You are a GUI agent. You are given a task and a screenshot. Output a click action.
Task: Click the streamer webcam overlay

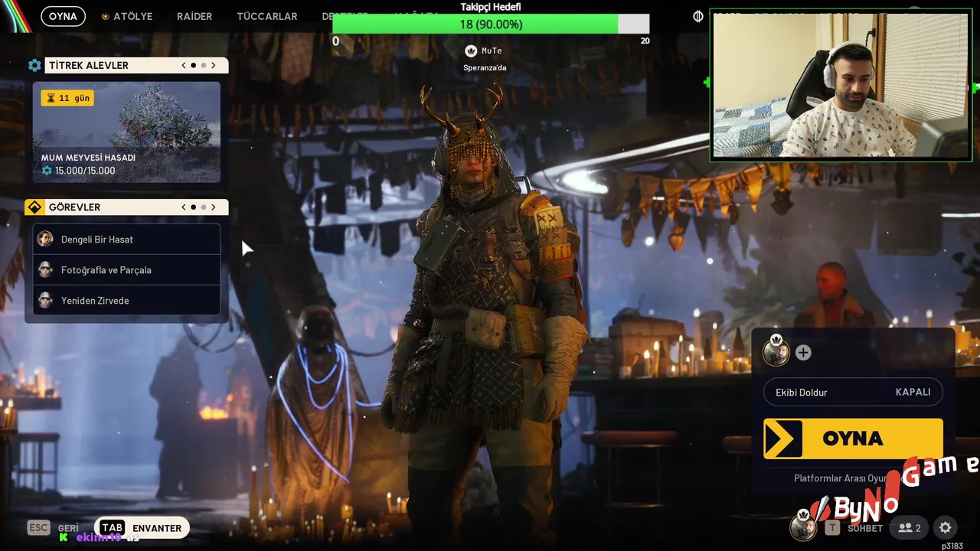point(841,85)
